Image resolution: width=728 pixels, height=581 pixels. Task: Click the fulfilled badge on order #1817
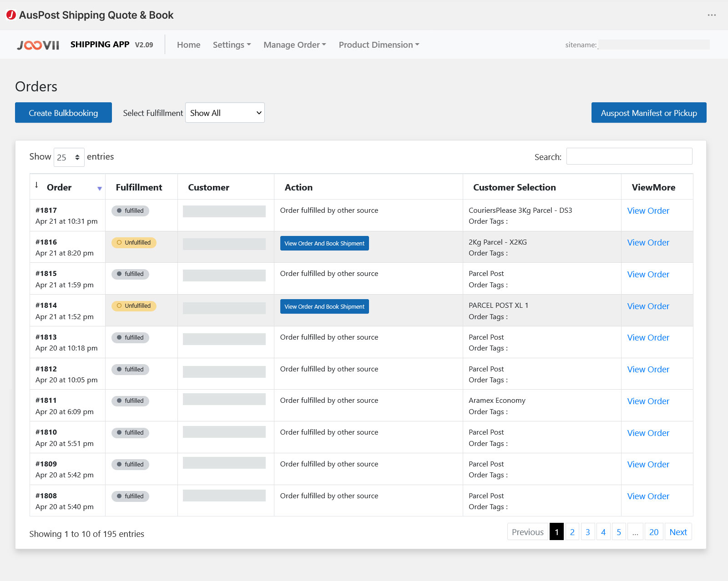130,211
